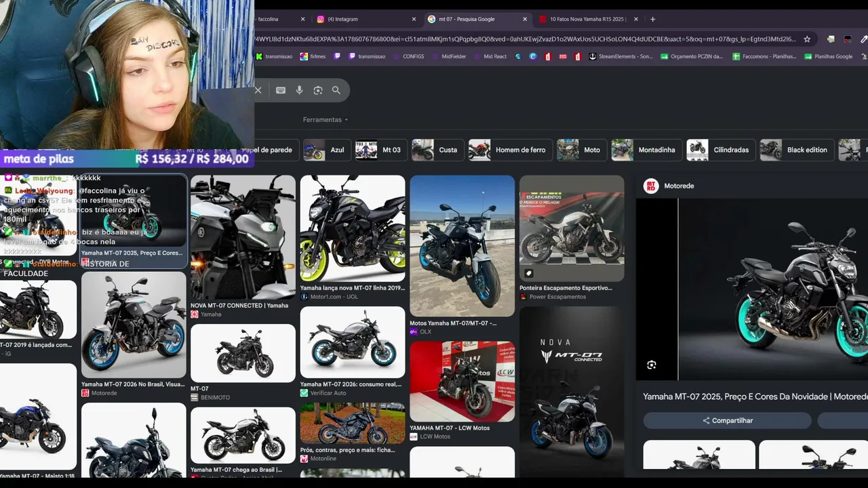Click the Motorede logo in preview panel
The image size is (868, 488).
[x=651, y=186]
